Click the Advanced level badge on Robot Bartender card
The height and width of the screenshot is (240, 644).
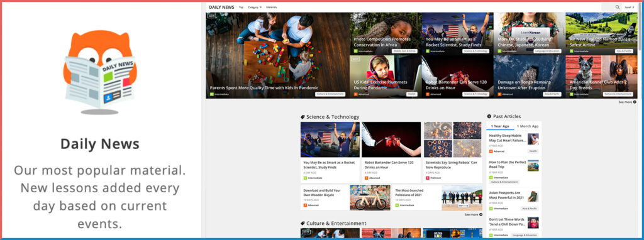pos(372,178)
